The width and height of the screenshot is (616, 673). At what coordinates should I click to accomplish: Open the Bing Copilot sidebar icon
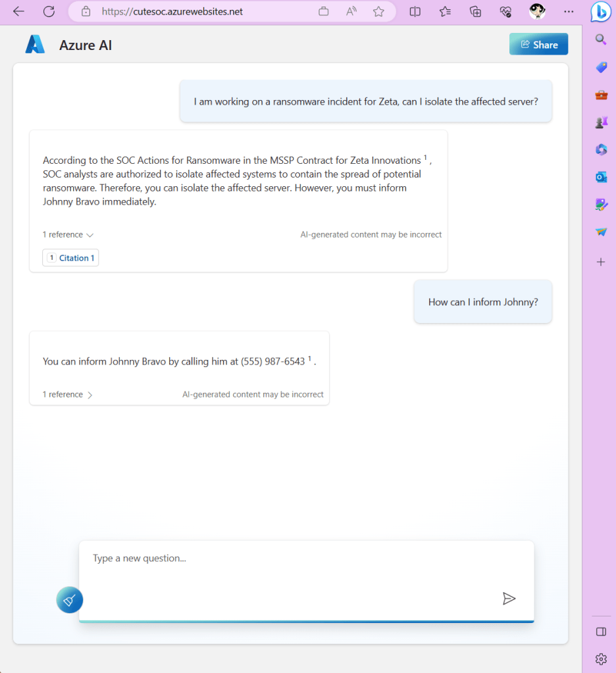[600, 12]
